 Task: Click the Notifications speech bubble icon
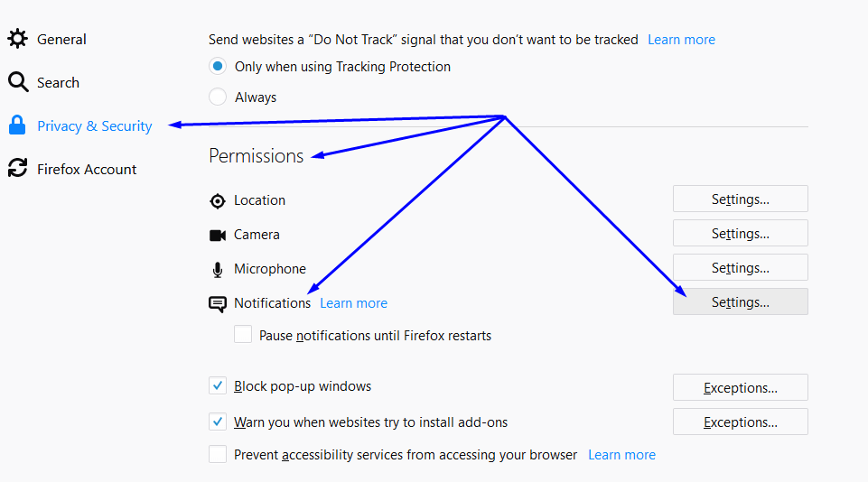(x=218, y=304)
